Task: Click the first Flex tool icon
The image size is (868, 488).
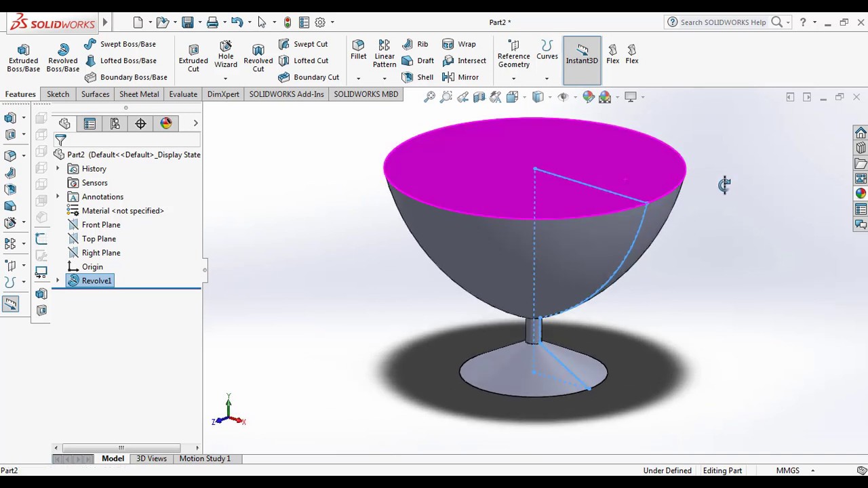Action: [613, 54]
